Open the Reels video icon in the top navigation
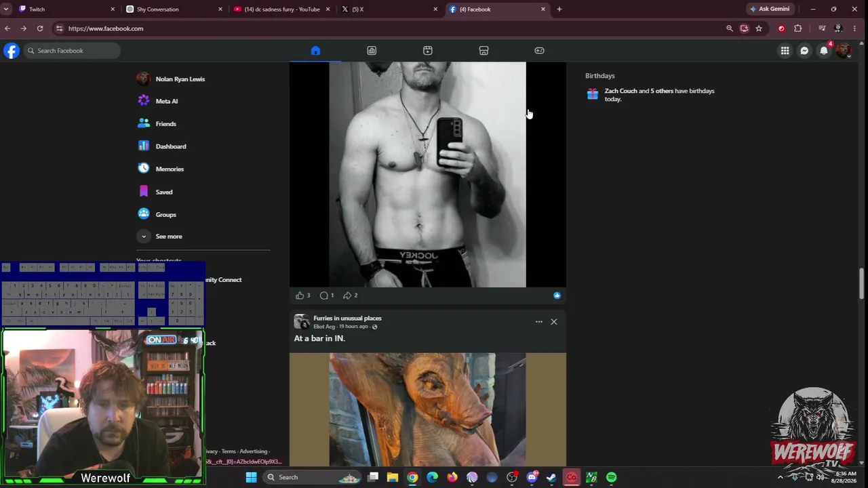This screenshot has height=488, width=868. (427, 51)
